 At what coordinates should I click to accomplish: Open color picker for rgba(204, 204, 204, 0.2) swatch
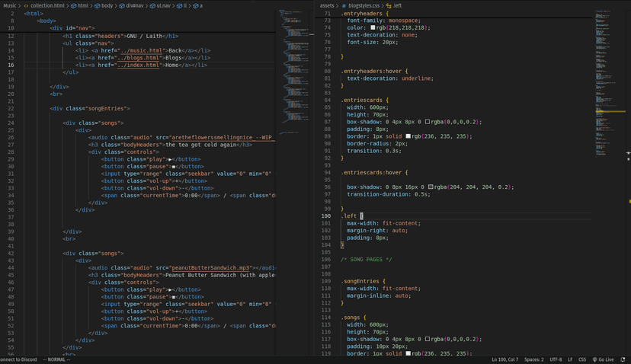click(431, 187)
